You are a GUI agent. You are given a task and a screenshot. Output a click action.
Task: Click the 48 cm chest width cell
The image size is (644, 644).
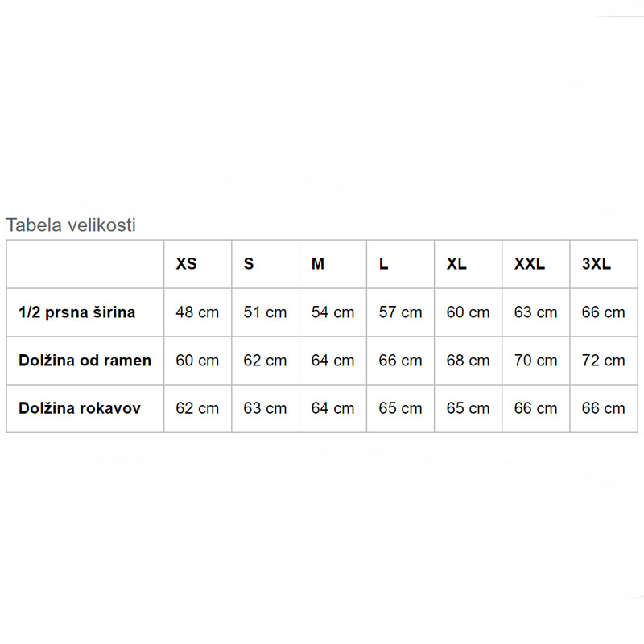(197, 312)
